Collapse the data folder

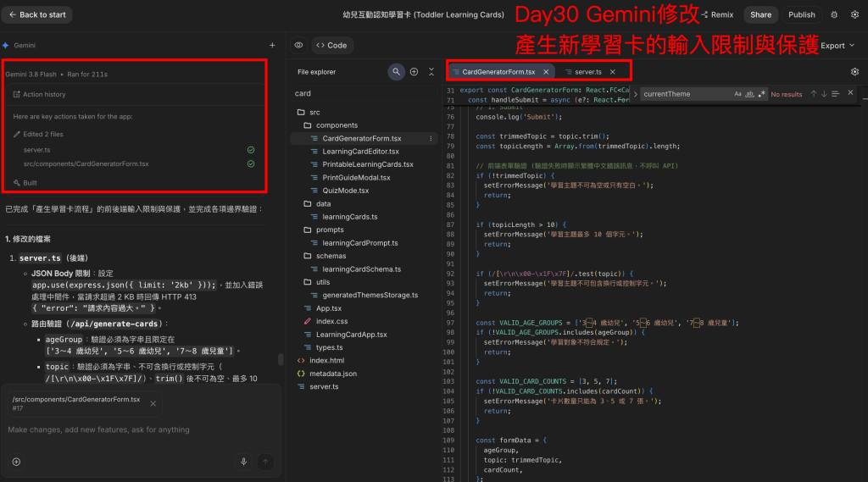[x=318, y=204]
